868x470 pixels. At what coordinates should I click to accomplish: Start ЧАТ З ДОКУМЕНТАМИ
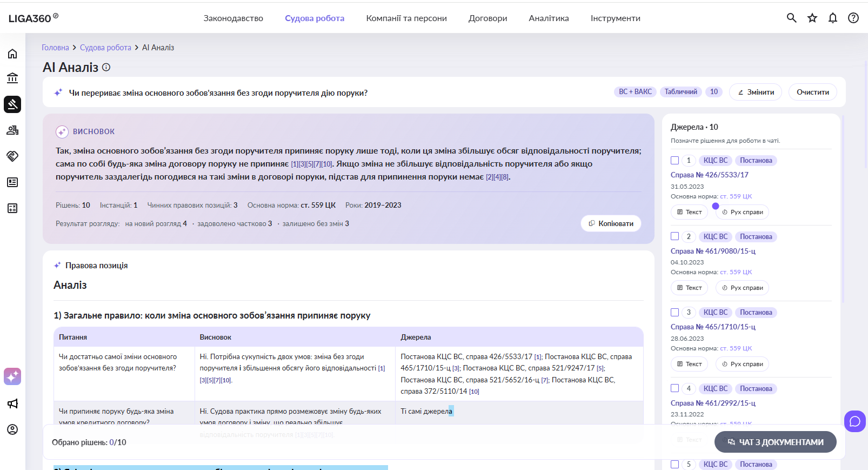click(776, 442)
